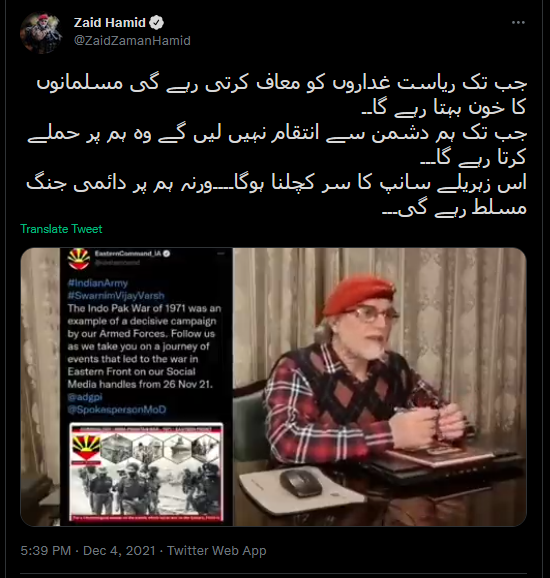Select the #IndianArmy hashtag in the embedded tweet
The width and height of the screenshot is (550, 578).
(98, 283)
